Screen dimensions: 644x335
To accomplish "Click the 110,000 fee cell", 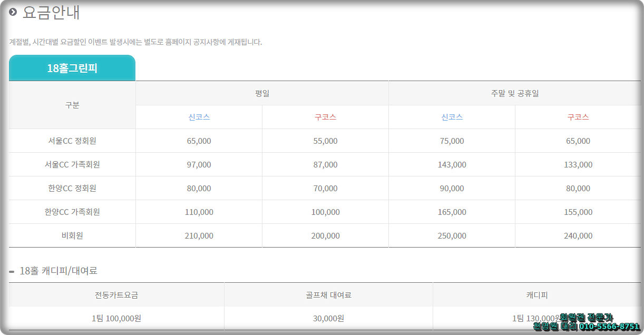I will (199, 212).
